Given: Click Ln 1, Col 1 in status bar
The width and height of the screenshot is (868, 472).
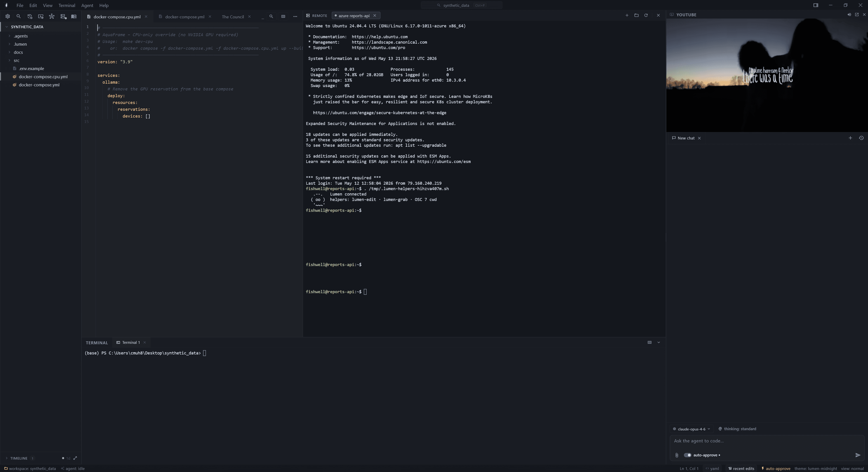Looking at the screenshot, I should 689,469.
